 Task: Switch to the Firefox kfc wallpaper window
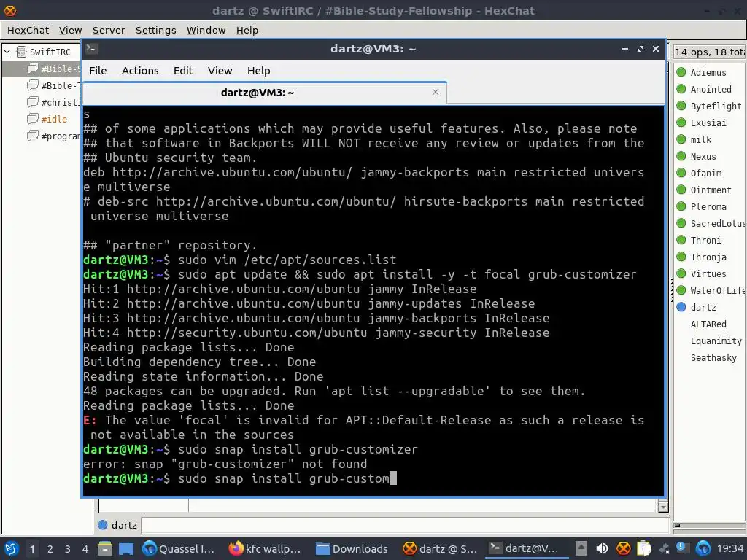point(265,548)
